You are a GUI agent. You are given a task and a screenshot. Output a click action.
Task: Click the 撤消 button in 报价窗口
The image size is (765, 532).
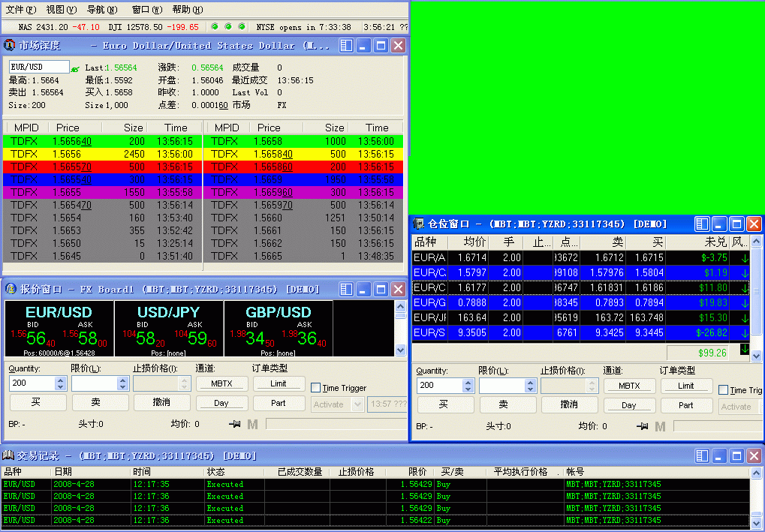click(x=161, y=402)
